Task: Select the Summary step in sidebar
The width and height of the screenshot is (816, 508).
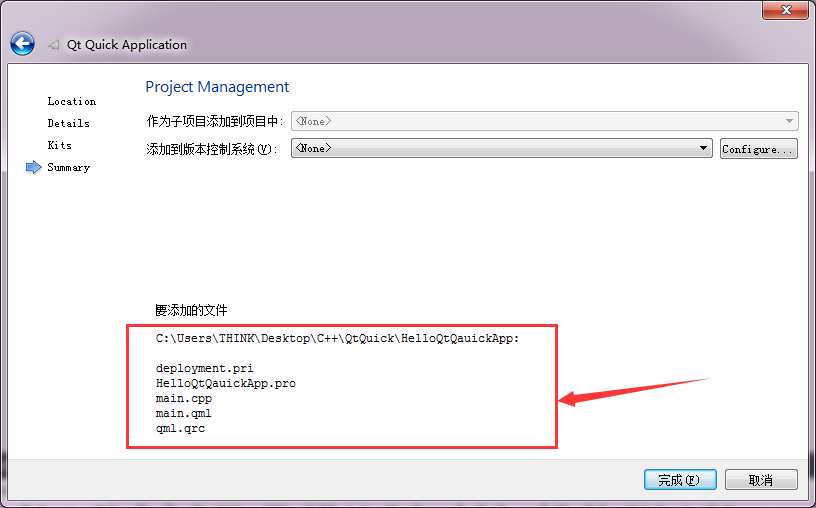Action: (69, 167)
